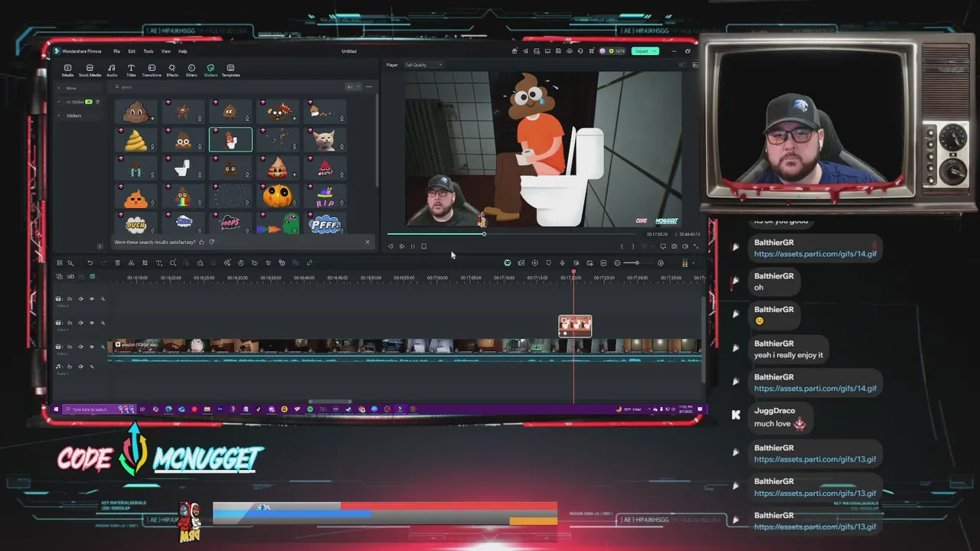Select the sticker clip on the timeline

coord(575,326)
